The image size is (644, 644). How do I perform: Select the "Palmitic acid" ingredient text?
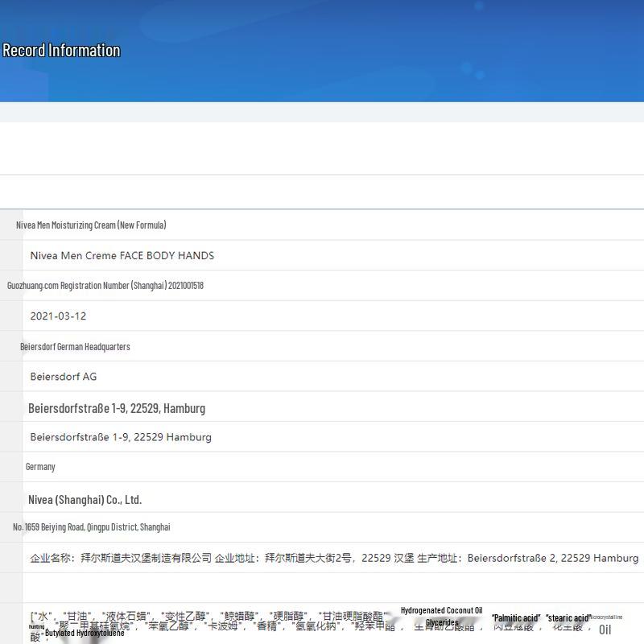[516, 618]
